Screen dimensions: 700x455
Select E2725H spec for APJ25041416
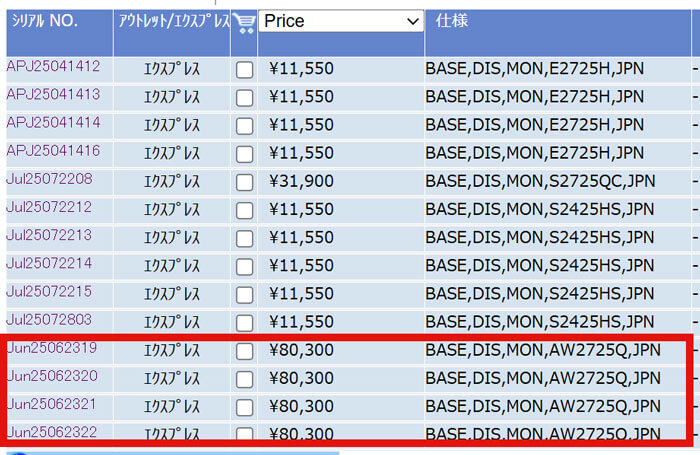(x=534, y=153)
